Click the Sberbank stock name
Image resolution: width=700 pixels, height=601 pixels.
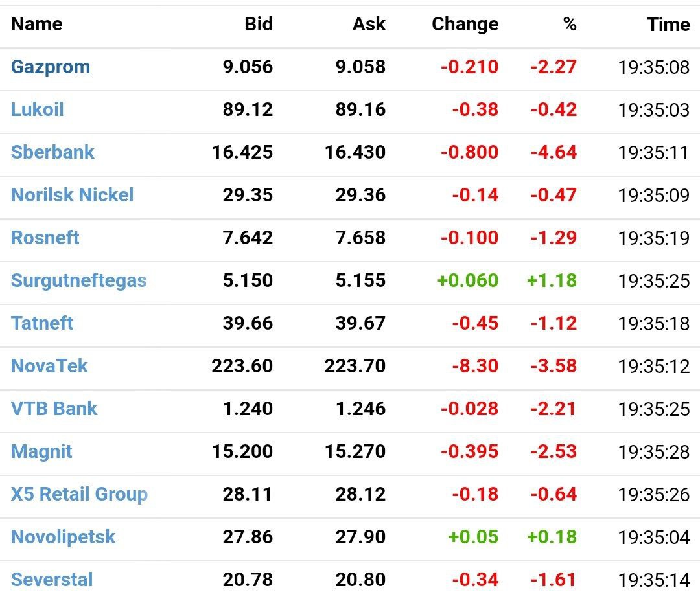52,152
